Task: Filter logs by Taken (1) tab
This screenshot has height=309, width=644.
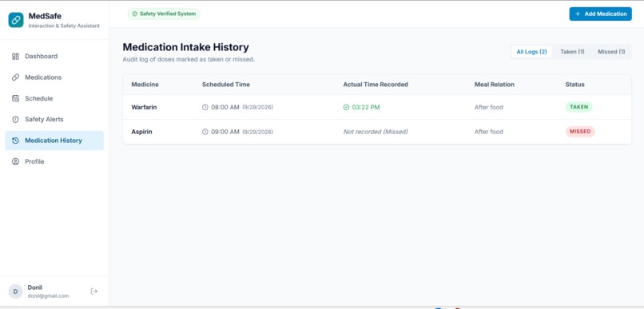Action: [x=572, y=52]
